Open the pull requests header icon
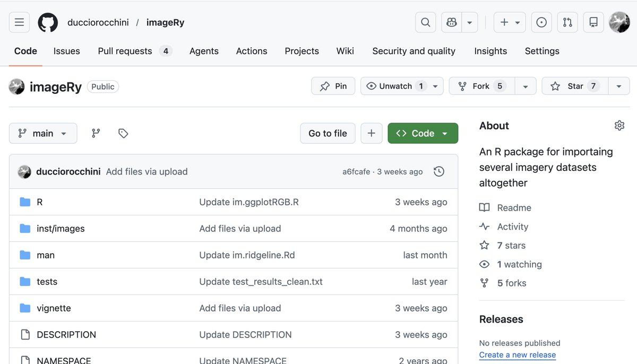Viewport: 637px width, 364px height. (567, 22)
